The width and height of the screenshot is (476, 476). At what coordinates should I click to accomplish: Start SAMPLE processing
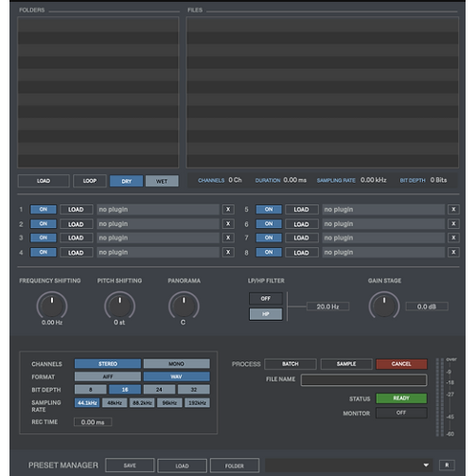click(x=346, y=364)
